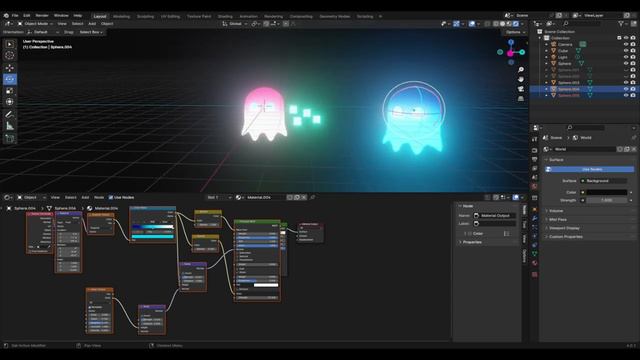The image size is (640, 360).
Task: Open the node editor Add menu
Action: click(85, 197)
